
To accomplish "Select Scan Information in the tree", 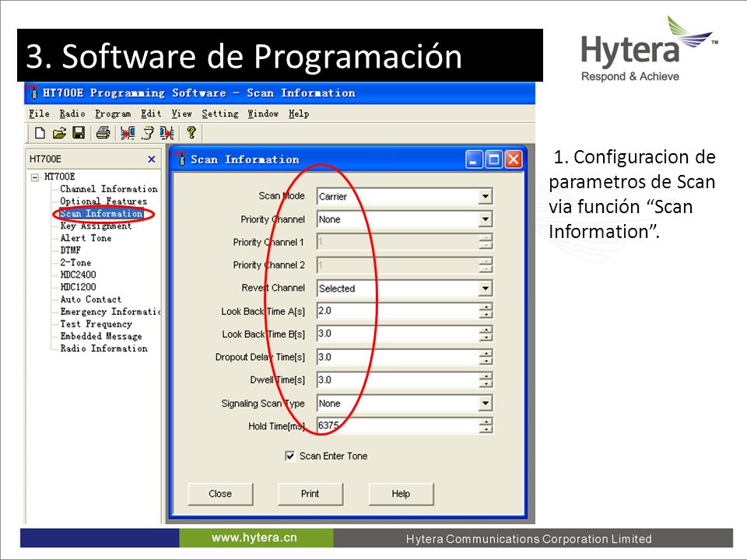I will click(x=101, y=214).
